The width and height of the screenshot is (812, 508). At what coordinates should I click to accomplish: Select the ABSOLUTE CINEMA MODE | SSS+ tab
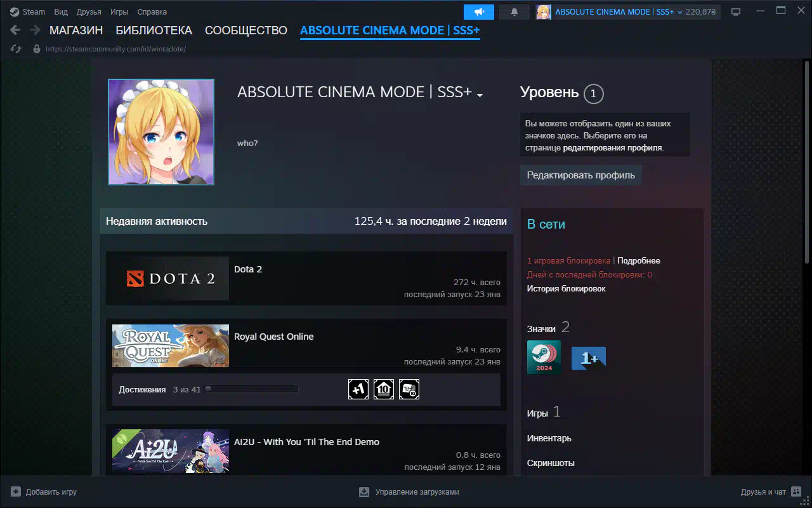pos(390,30)
